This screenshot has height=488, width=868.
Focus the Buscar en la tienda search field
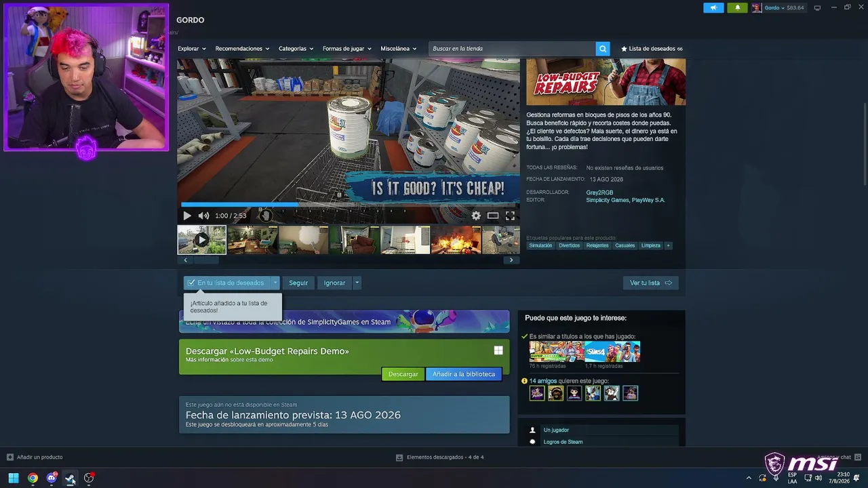pyautogui.click(x=512, y=49)
